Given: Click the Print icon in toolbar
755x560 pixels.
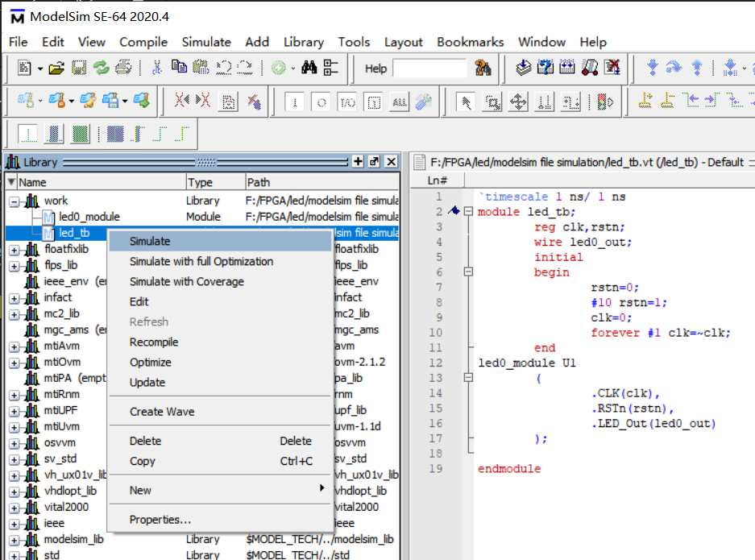Looking at the screenshot, I should tap(122, 68).
